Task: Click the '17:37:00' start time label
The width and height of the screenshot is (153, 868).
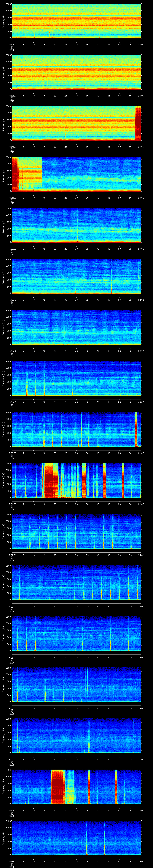Action: click(12, 810)
